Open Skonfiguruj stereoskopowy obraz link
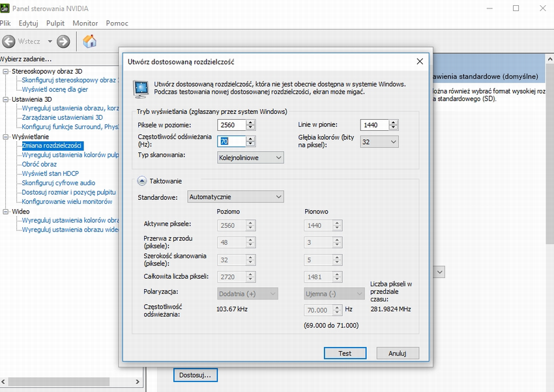Viewport: 554px width, 392px height. (70, 80)
